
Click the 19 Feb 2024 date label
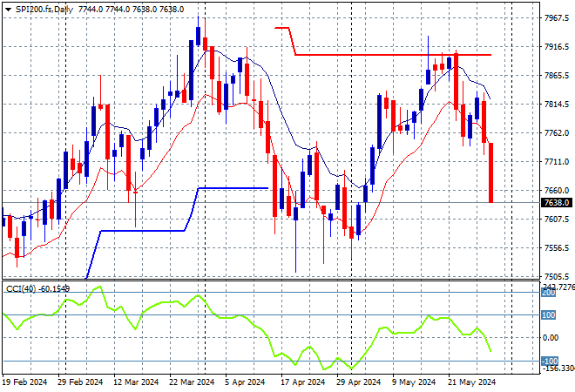click(x=24, y=382)
